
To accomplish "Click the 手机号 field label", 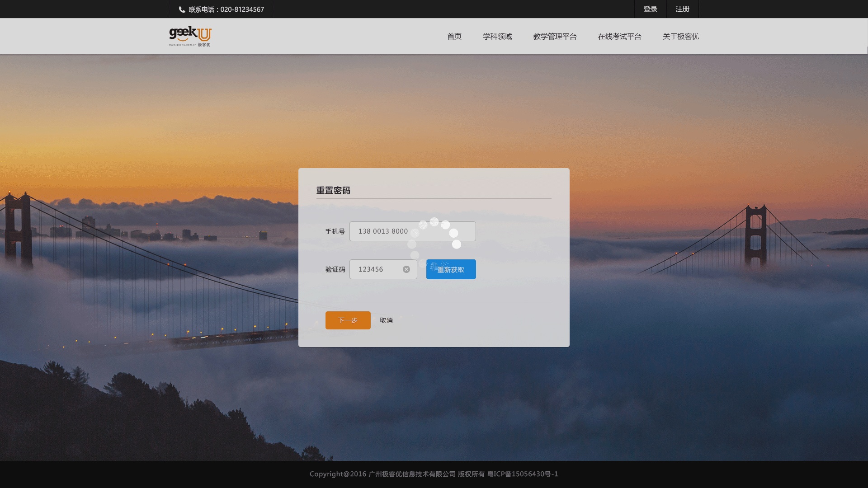I will tap(335, 231).
